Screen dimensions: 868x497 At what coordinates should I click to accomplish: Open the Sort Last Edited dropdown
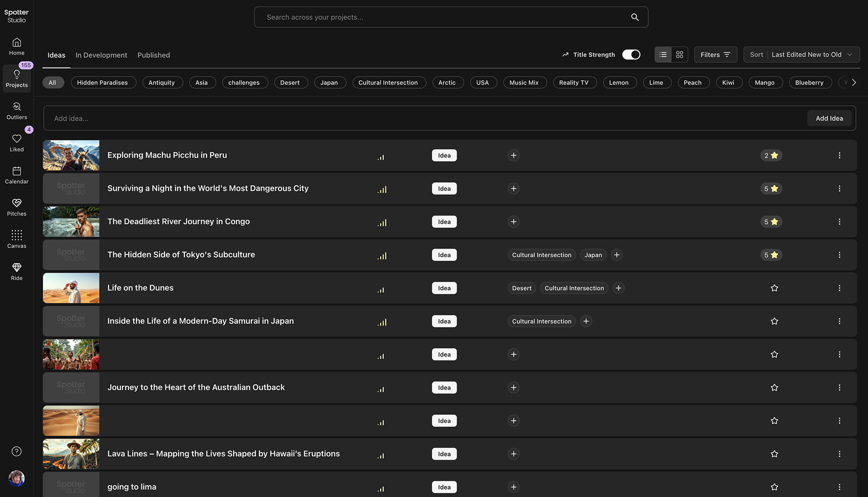pyautogui.click(x=802, y=55)
